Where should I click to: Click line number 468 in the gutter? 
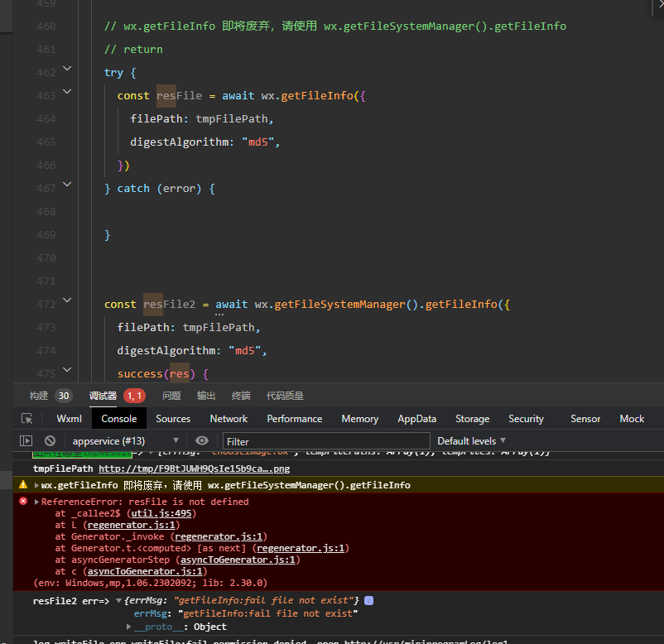pyautogui.click(x=46, y=211)
